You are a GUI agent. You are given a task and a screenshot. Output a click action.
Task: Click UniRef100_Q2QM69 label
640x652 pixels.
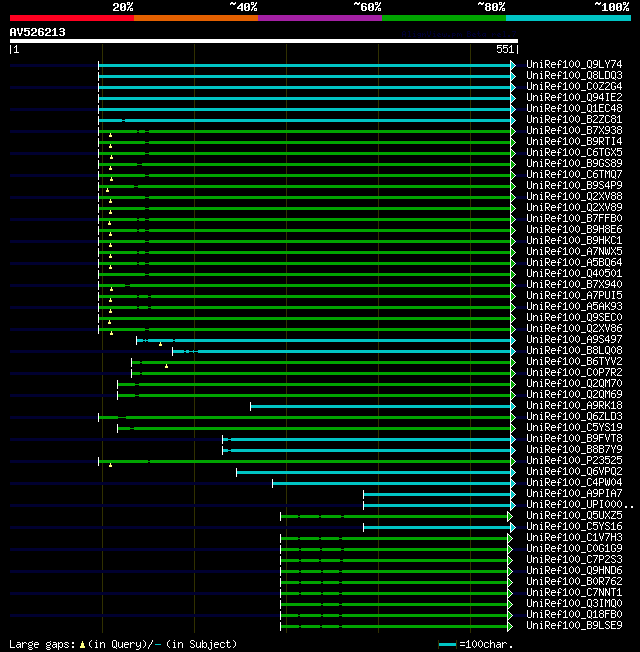574,395
